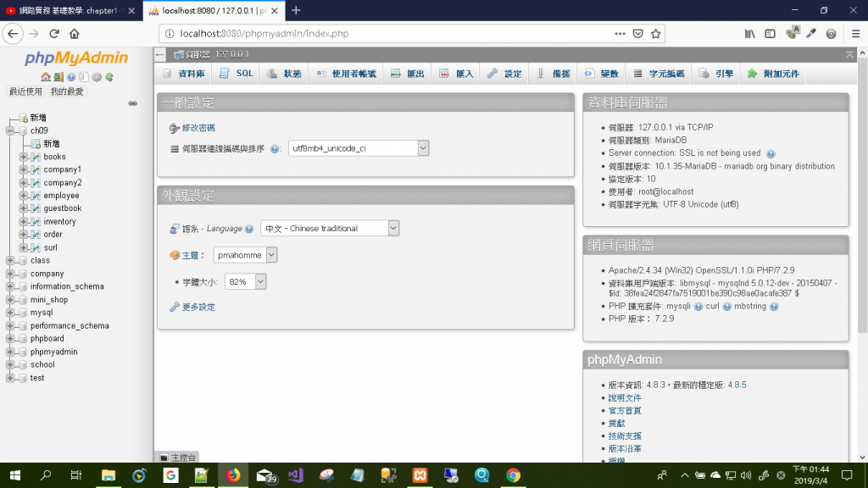The height and width of the screenshot is (488, 868).
Task: Open the 匯出 (Export) tab
Action: pyautogui.click(x=408, y=74)
